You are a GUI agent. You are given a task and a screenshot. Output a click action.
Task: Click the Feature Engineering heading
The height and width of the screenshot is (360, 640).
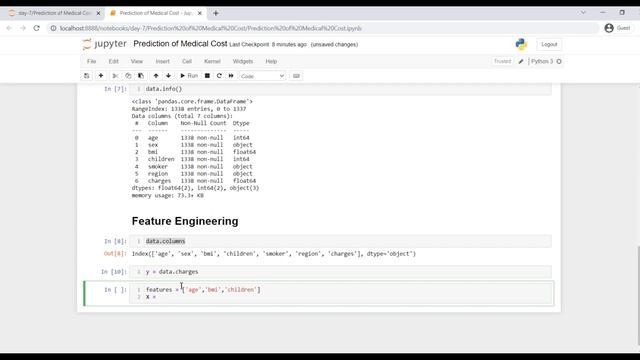pos(185,221)
